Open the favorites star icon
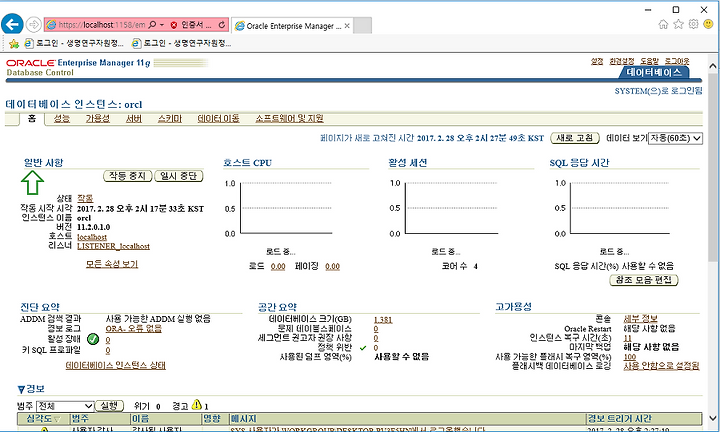This screenshot has width=720, height=432. [x=678, y=24]
